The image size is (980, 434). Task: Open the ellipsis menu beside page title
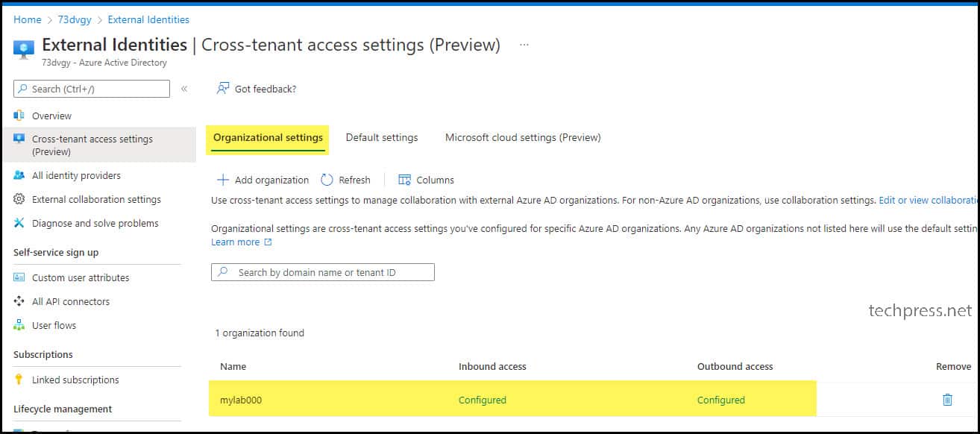[524, 45]
